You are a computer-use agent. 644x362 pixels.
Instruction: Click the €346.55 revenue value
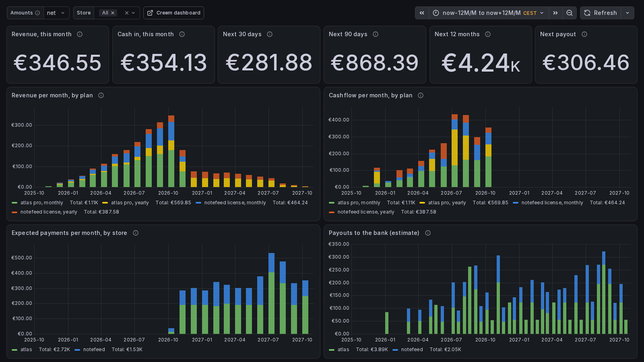point(58,63)
